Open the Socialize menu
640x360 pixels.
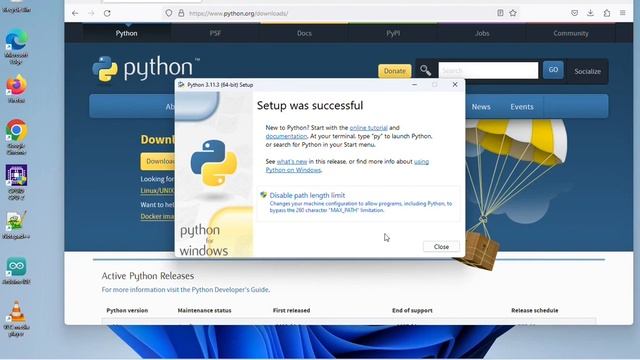[x=587, y=71]
